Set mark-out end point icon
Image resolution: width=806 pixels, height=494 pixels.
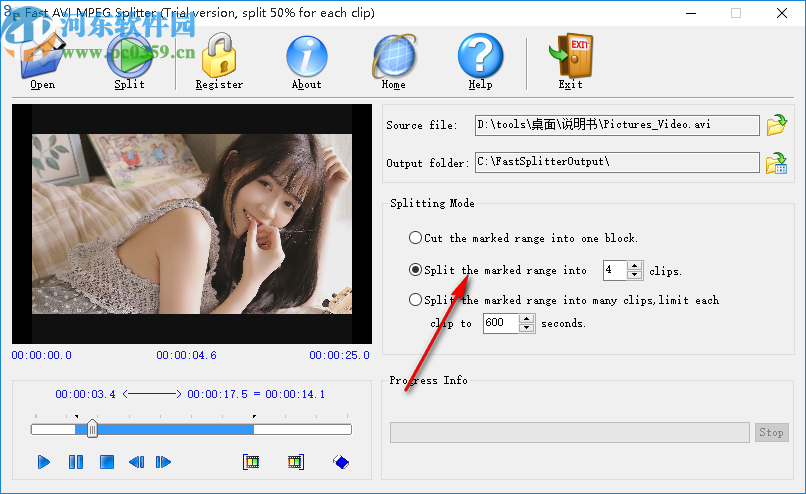(x=296, y=462)
